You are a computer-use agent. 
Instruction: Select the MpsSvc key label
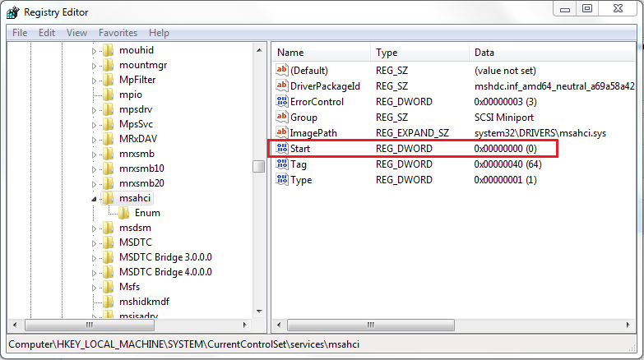tap(136, 124)
